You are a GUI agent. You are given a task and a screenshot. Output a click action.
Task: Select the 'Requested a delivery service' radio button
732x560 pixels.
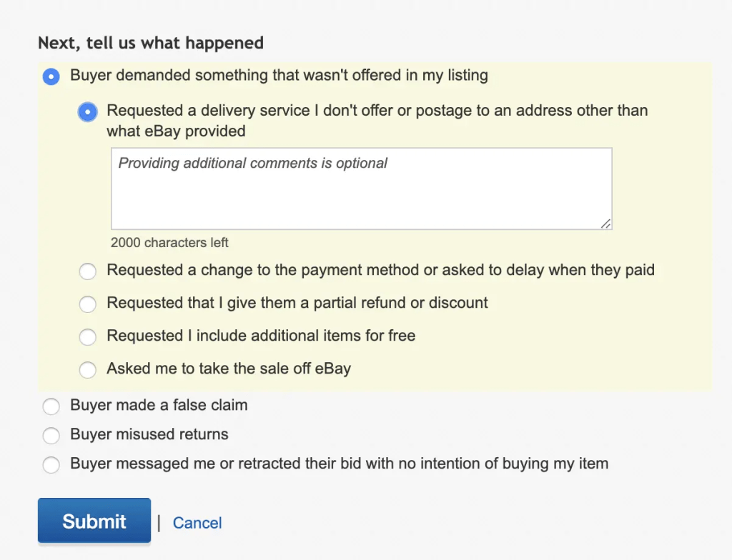(87, 112)
